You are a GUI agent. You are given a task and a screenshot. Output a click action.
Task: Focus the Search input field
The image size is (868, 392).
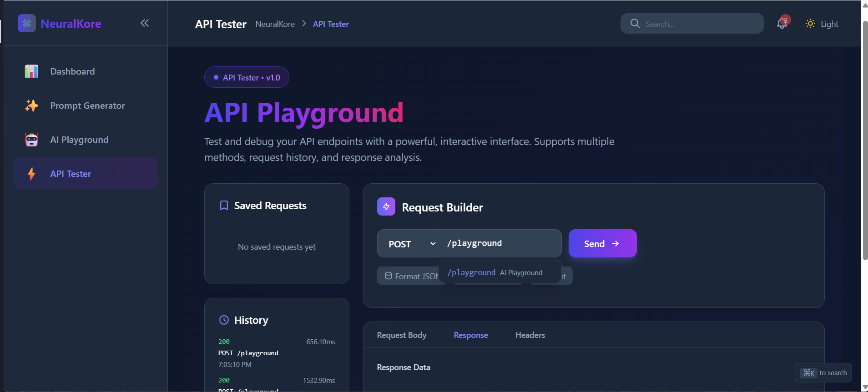pyautogui.click(x=692, y=23)
